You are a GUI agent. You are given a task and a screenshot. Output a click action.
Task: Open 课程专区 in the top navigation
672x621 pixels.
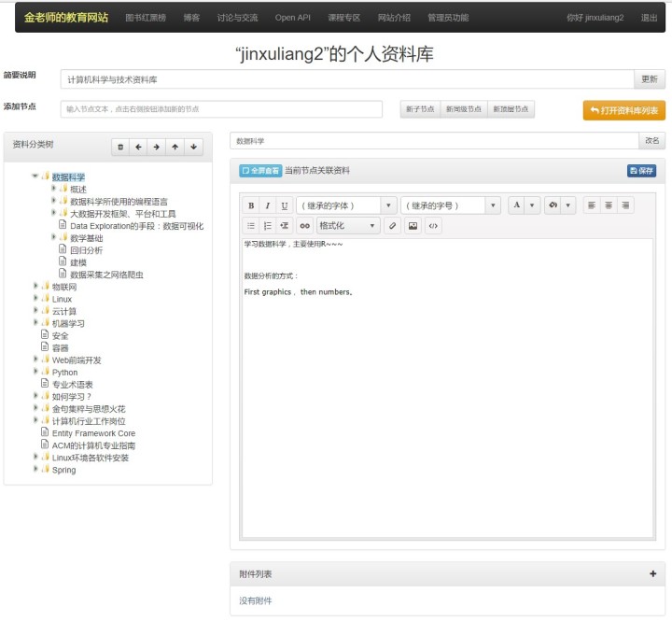(343, 18)
